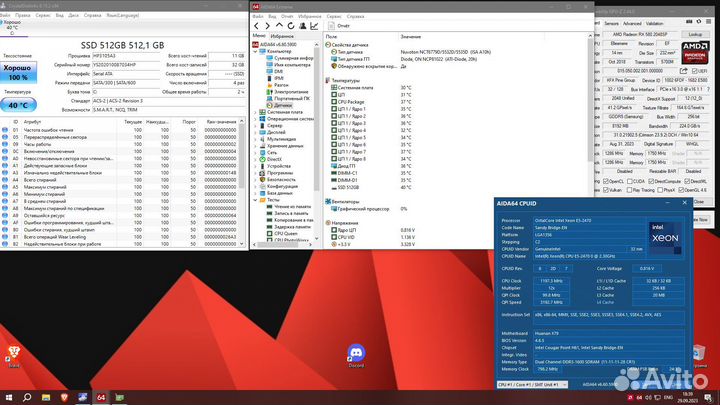Click the 40 °C temperature button
This screenshot has height=405, width=720.
pyautogui.click(x=18, y=105)
